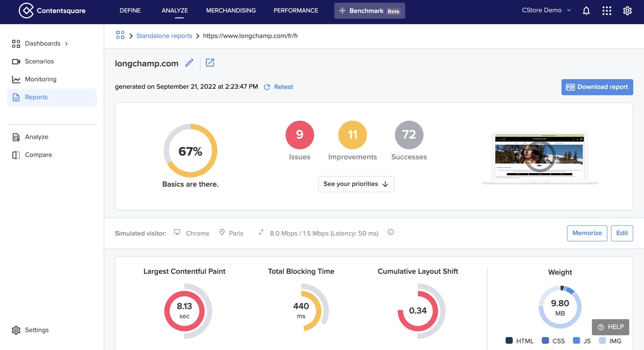Open the DEFINE menu
This screenshot has height=350, width=644.
point(130,11)
